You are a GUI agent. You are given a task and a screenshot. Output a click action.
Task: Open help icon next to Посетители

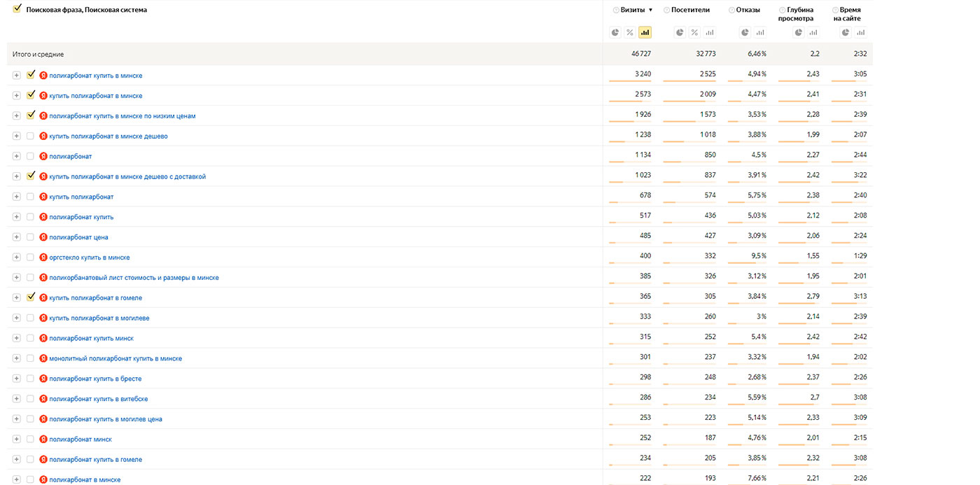666,10
